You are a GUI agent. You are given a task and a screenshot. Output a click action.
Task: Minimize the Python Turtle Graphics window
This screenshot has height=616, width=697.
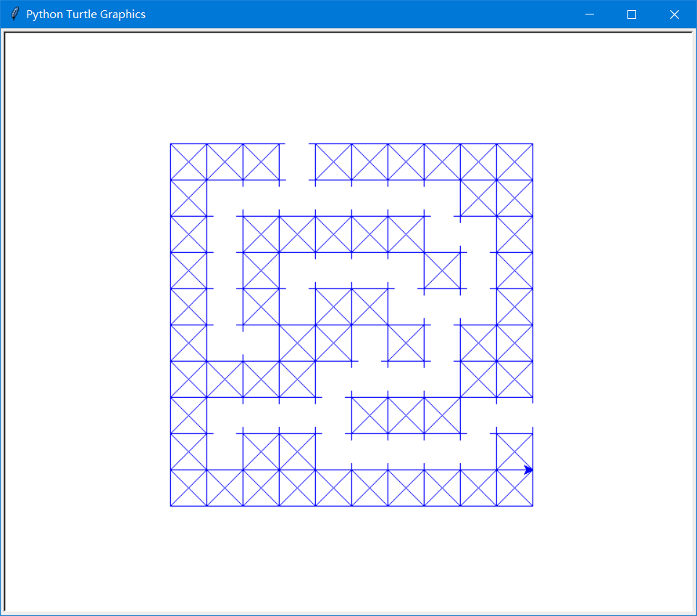[590, 14]
